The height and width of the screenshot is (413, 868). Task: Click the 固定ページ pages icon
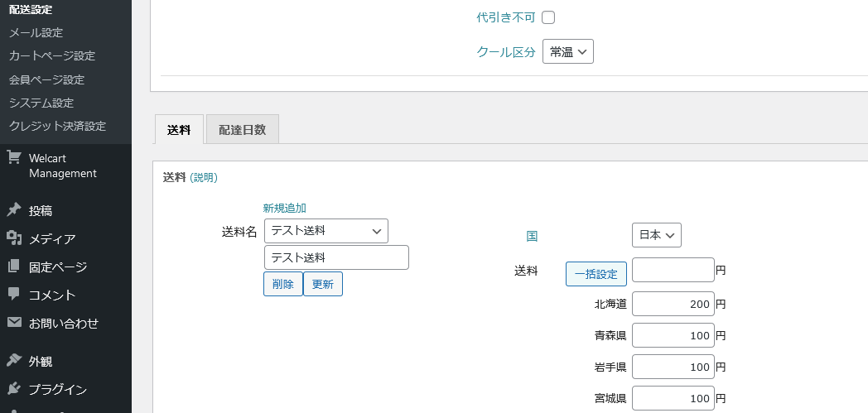(14, 267)
